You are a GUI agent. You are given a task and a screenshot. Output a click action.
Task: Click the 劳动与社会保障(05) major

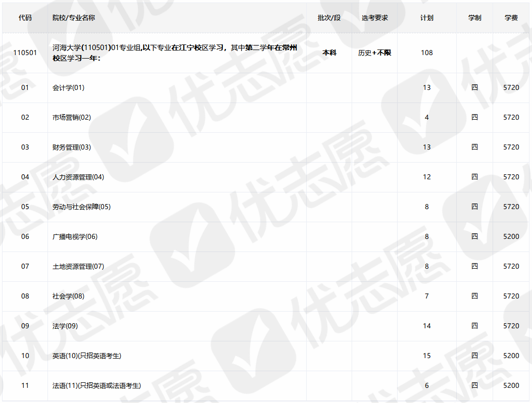pos(81,207)
